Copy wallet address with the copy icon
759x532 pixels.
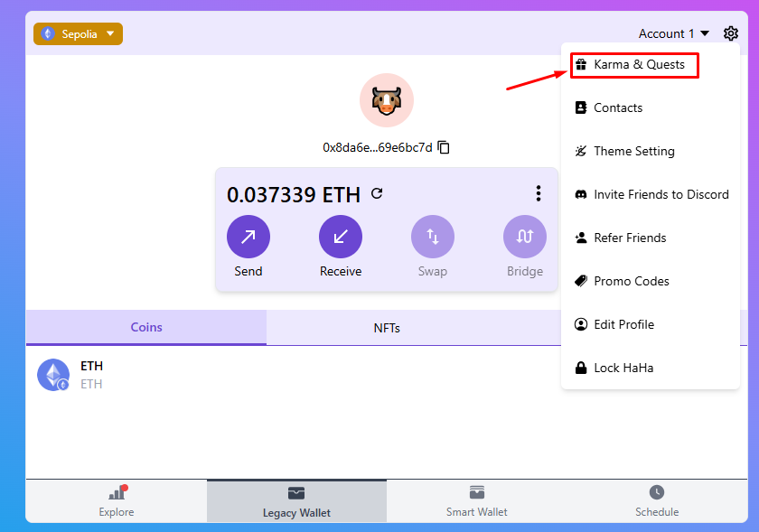444,147
